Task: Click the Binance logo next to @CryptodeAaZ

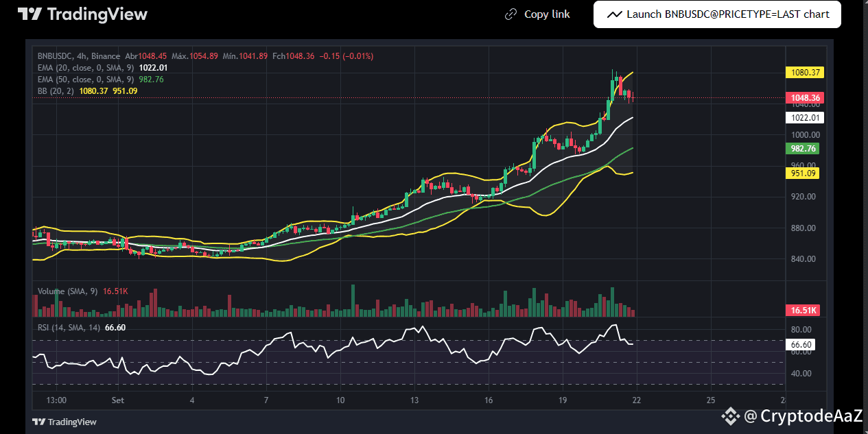Action: (x=729, y=415)
